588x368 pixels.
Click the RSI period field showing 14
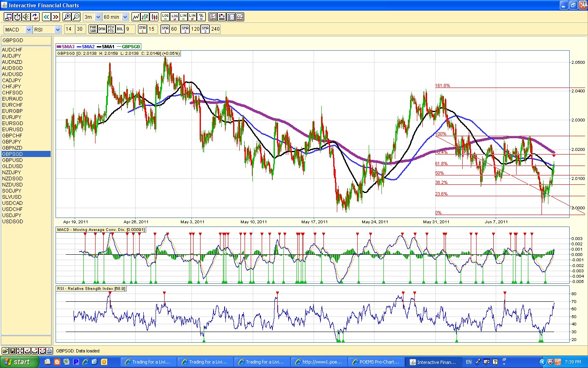pyautogui.click(x=69, y=29)
